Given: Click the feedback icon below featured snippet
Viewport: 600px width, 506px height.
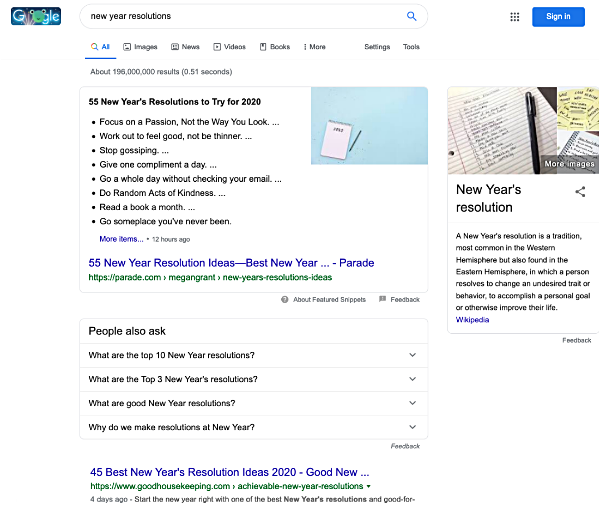Looking at the screenshot, I should click(x=382, y=299).
